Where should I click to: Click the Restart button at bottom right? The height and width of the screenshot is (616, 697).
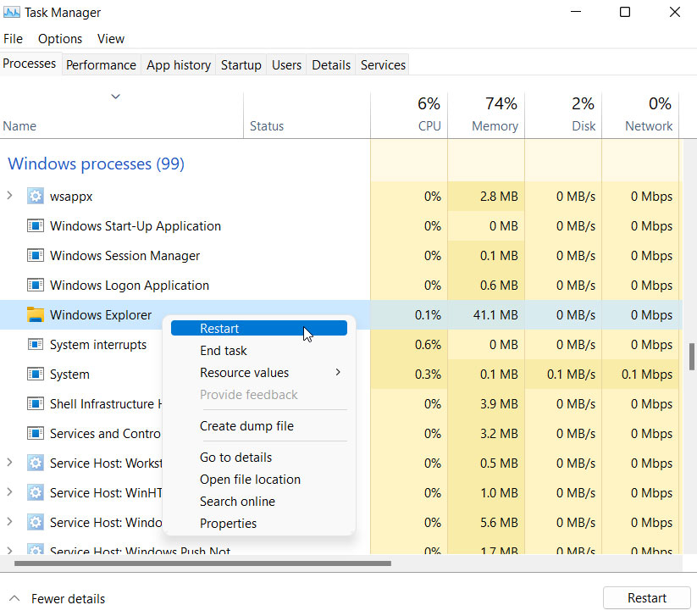click(x=646, y=597)
